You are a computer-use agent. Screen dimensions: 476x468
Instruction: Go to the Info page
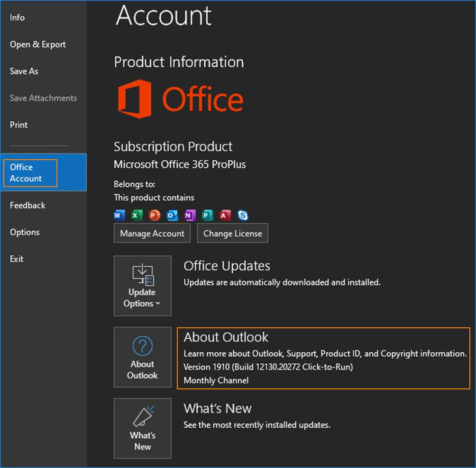[x=18, y=18]
